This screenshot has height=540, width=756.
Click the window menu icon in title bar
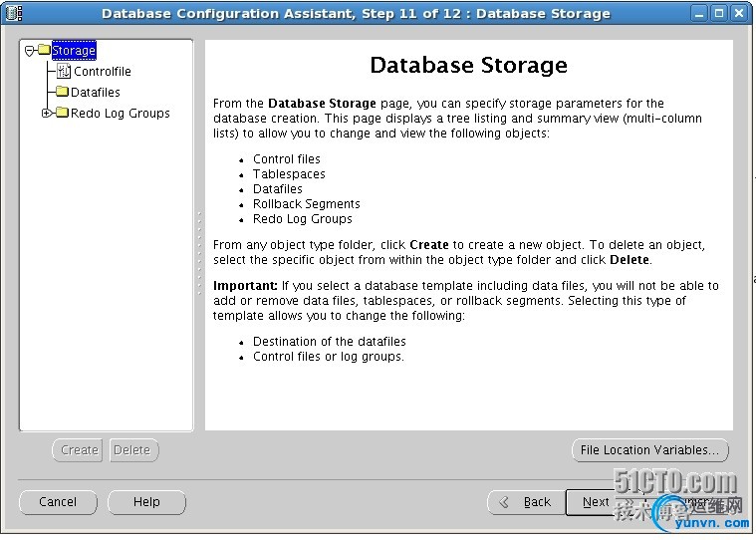pos(14,13)
